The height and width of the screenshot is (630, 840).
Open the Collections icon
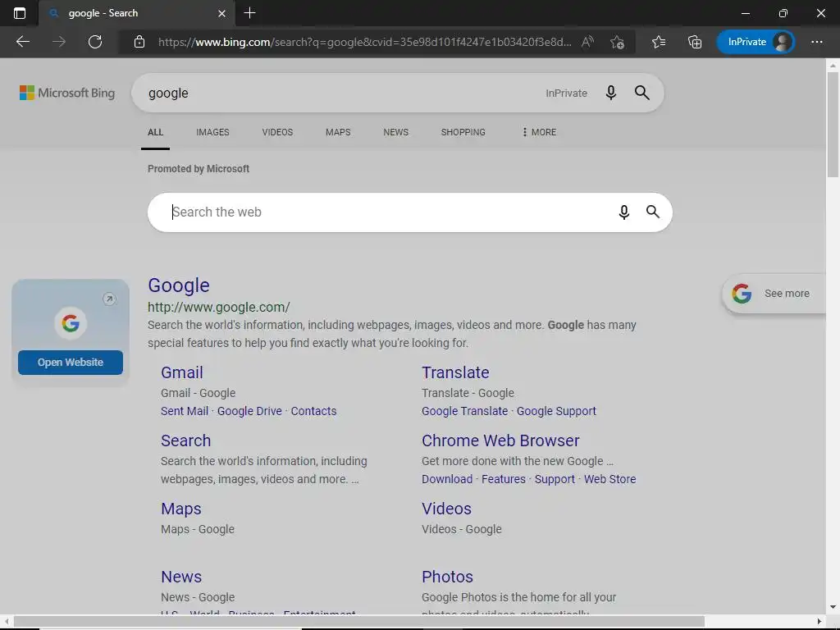tap(695, 42)
